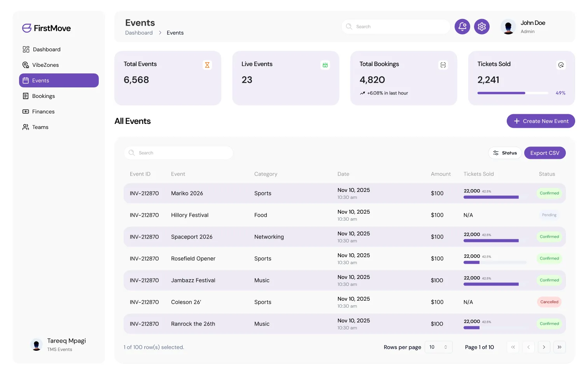Click the Bookings sidebar icon
The height and width of the screenshot is (383, 588).
[26, 96]
